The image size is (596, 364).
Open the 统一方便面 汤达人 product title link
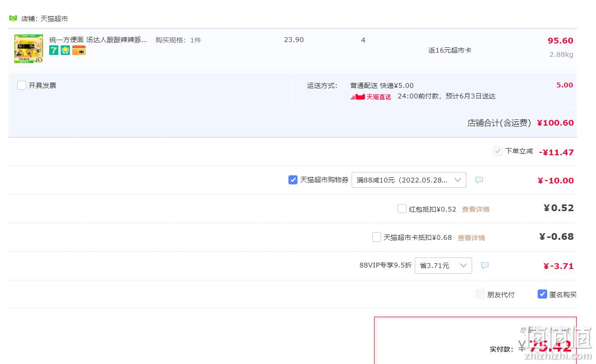pyautogui.click(x=98, y=40)
